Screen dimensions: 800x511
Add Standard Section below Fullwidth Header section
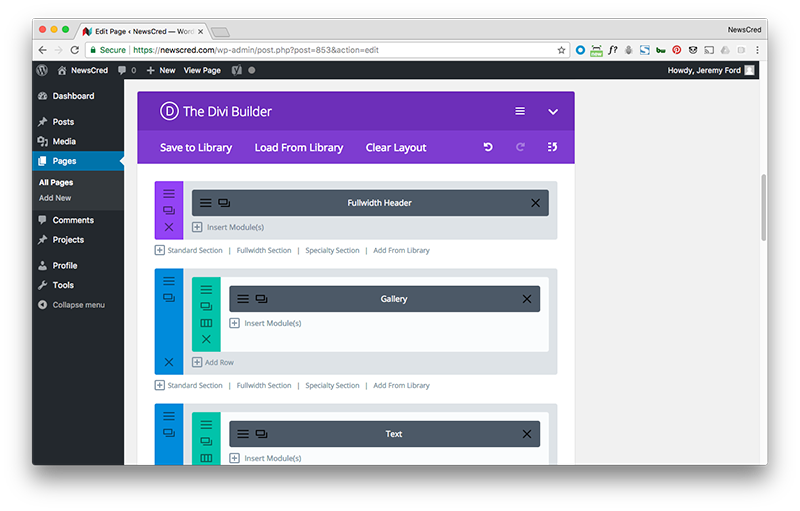pos(189,250)
